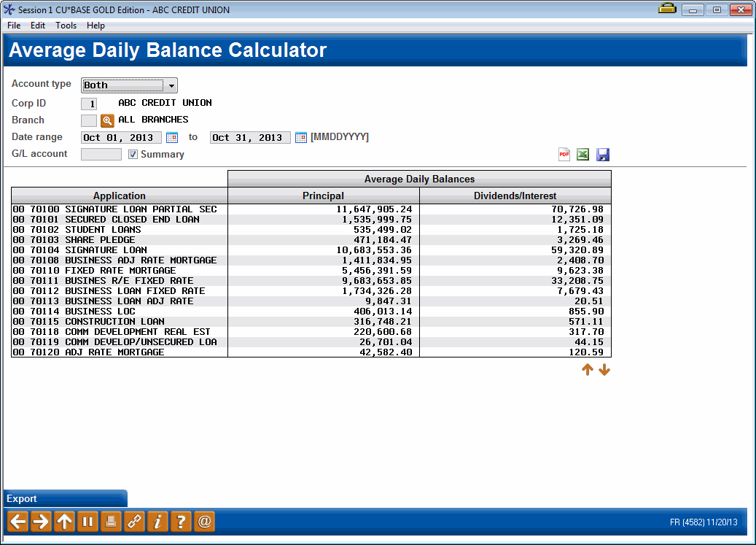
Task: Pause the session with the pause icon
Action: click(x=87, y=522)
